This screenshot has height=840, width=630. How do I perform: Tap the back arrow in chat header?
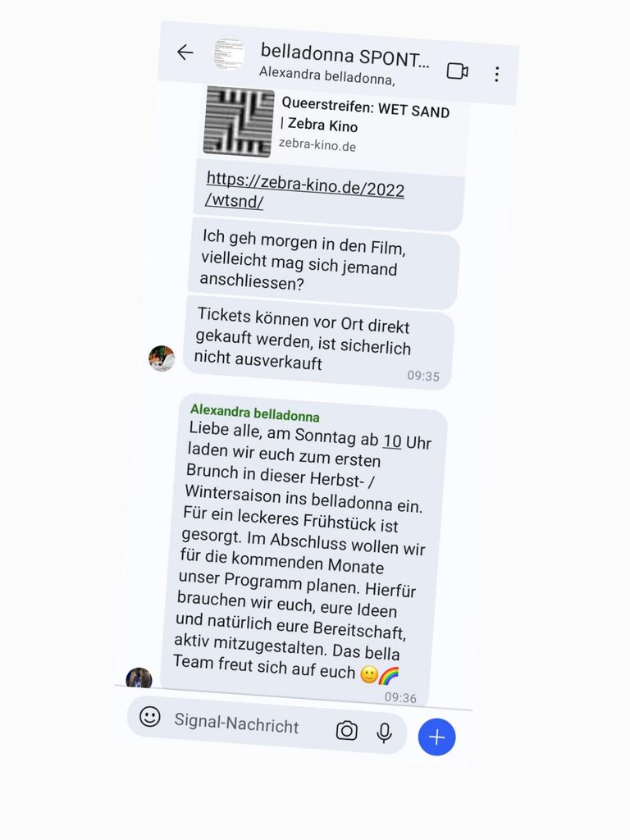[x=185, y=52]
